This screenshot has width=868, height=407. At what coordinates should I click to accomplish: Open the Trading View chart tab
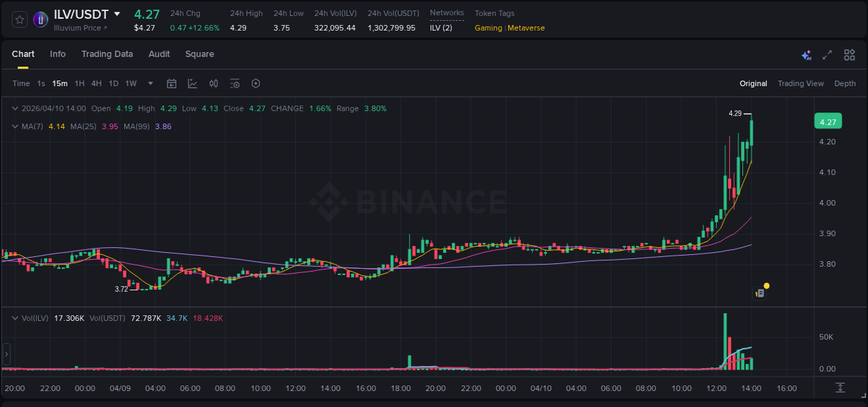(801, 83)
